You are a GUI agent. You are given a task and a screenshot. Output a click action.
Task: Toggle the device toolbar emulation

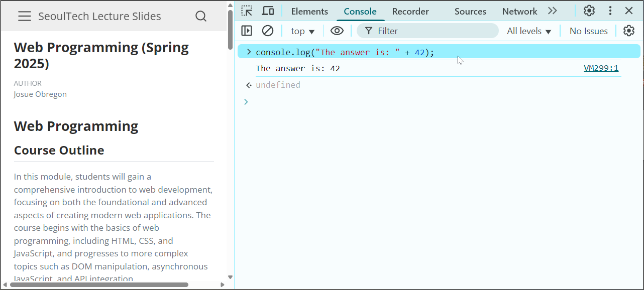(x=268, y=11)
